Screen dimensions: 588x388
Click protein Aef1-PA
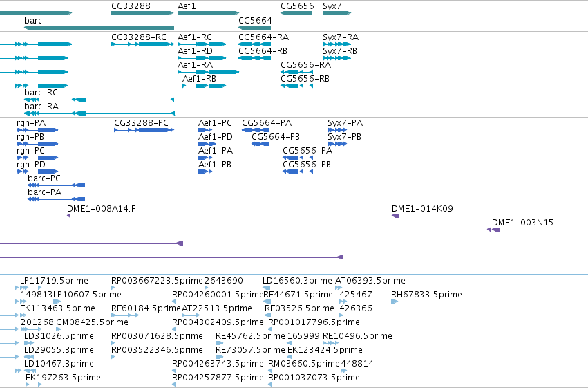click(216, 151)
